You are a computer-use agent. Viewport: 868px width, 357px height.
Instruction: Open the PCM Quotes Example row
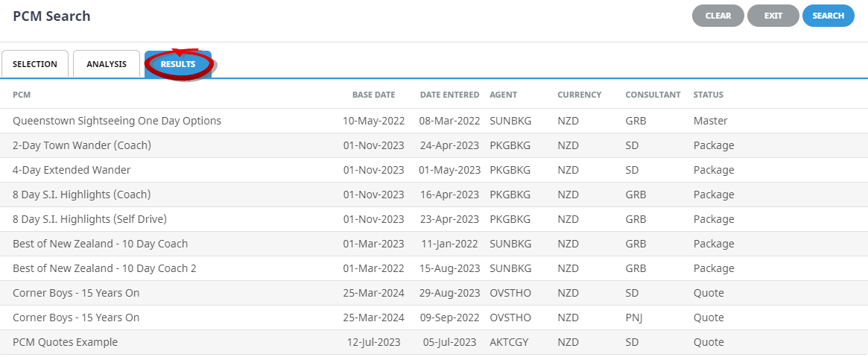coord(434,342)
